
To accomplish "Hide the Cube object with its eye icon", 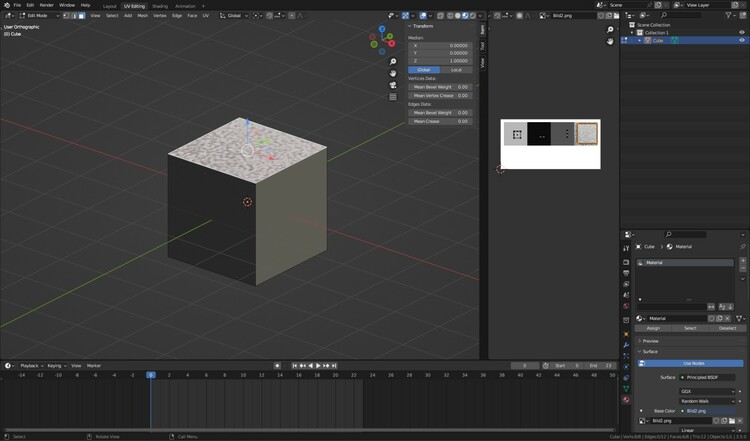I will coord(741,41).
